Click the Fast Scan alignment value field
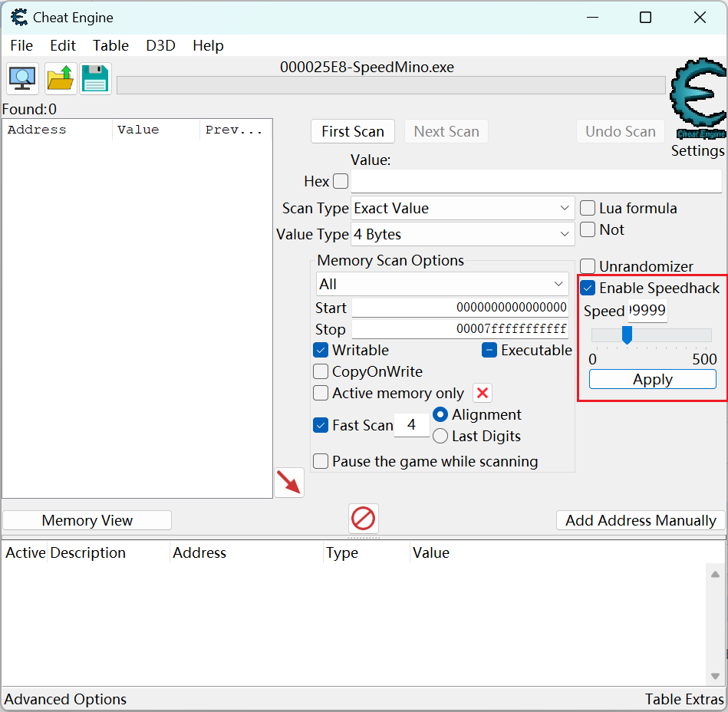 [411, 425]
